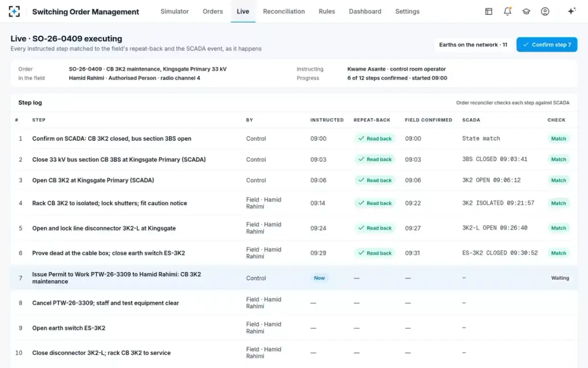Select the Live tab
Screen dimensions: 588x368
pos(243,11)
